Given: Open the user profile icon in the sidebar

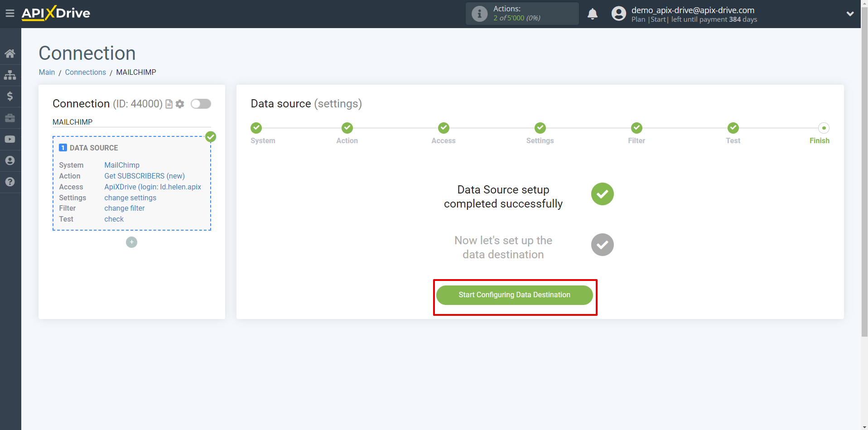Looking at the screenshot, I should pos(10,160).
